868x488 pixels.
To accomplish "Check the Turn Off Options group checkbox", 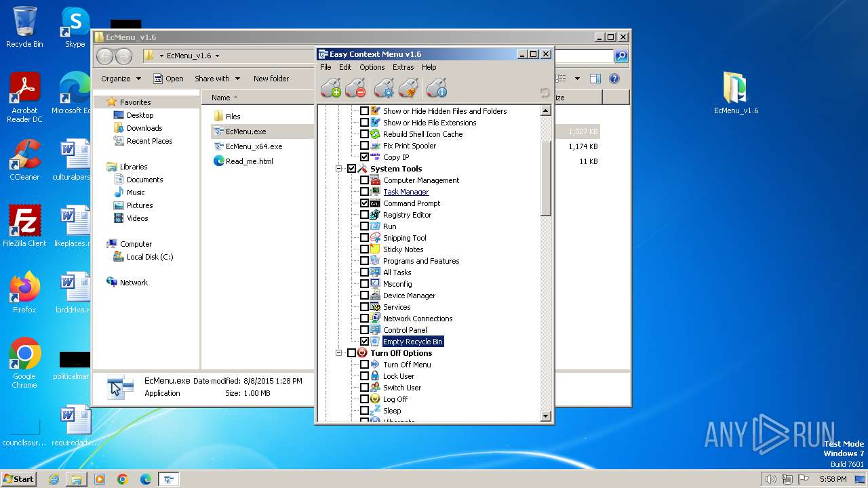I will 351,353.
